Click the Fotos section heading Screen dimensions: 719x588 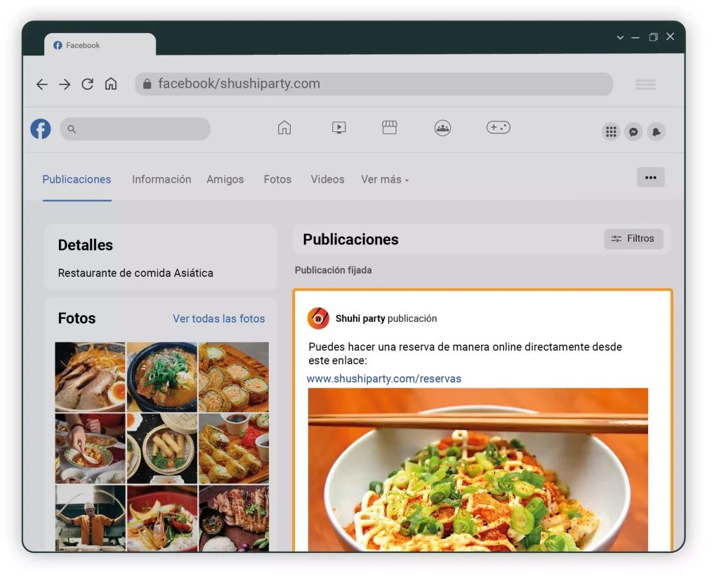point(77,318)
